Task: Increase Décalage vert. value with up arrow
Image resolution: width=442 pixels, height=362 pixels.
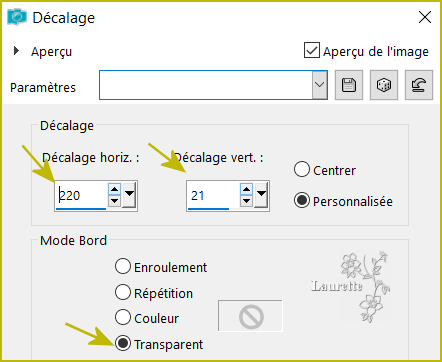Action: coord(246,189)
